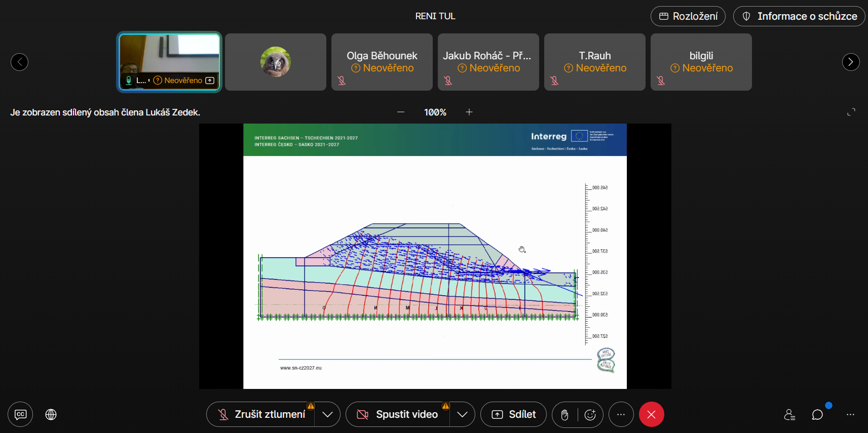Expand video options arrow next to Spustit video
This screenshot has width=868, height=433.
[462, 414]
